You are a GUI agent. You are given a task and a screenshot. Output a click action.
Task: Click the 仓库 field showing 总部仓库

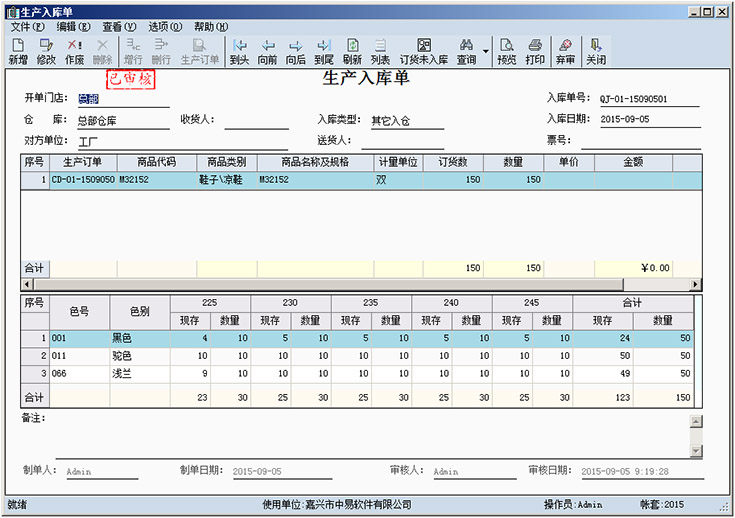[x=123, y=121]
